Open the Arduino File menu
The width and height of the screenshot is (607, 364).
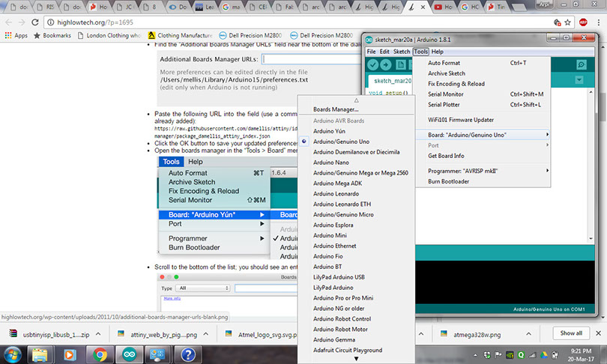tap(371, 52)
